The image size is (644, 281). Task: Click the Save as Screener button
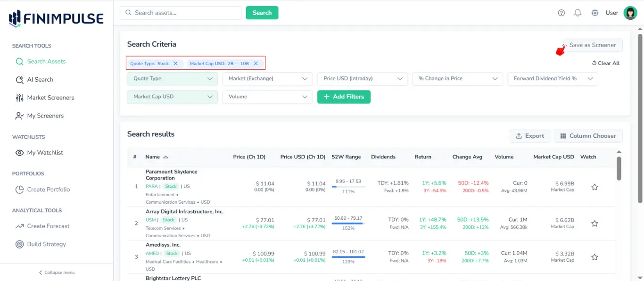(x=592, y=45)
